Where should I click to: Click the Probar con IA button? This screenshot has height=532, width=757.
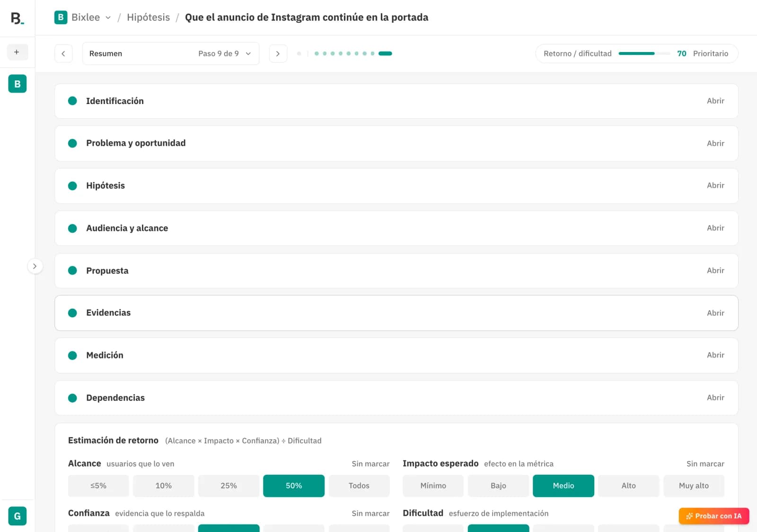714,516
